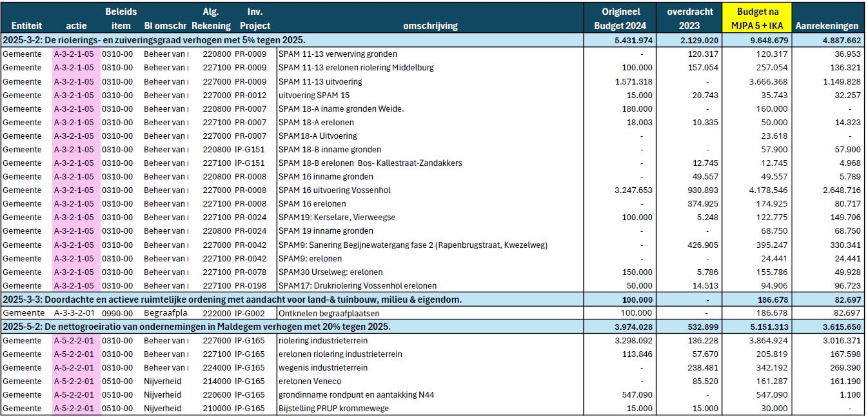Click 'SPAM9: Sanering Begijnewatergang fase 2' description

tap(413, 245)
